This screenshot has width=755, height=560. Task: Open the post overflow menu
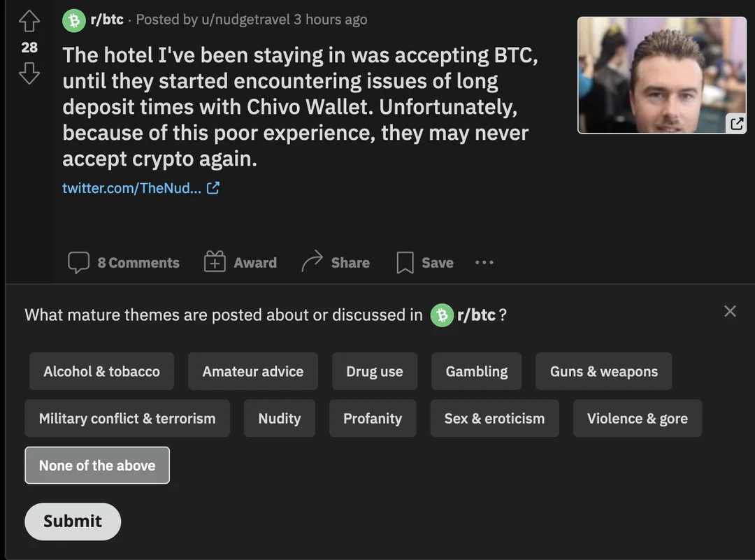coord(484,262)
